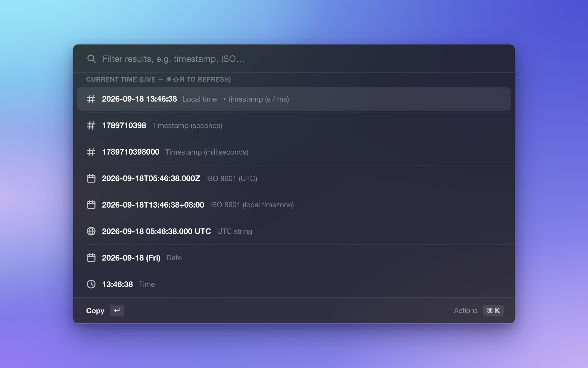Open the Actions menu
588x368 pixels.
pyautogui.click(x=465, y=310)
